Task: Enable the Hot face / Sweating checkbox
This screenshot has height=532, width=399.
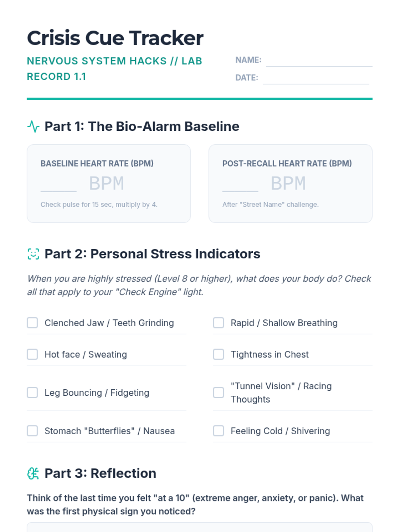Action: (x=32, y=354)
